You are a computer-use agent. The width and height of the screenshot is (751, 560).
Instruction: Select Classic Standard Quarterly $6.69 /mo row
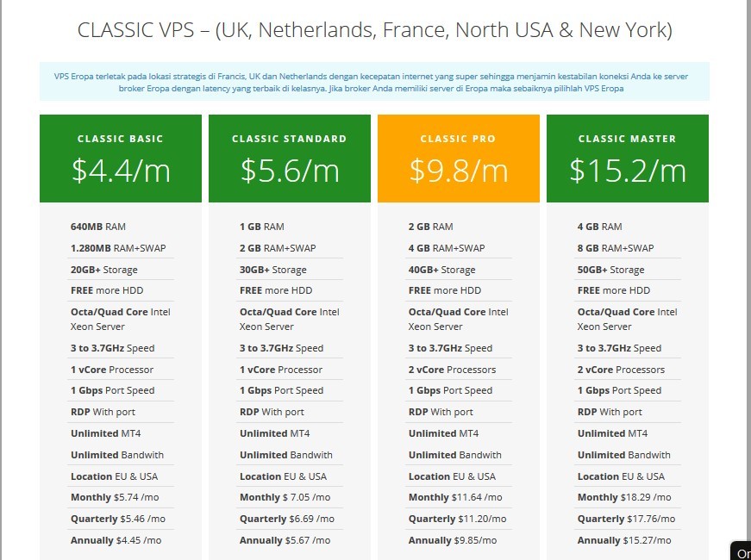[286, 519]
